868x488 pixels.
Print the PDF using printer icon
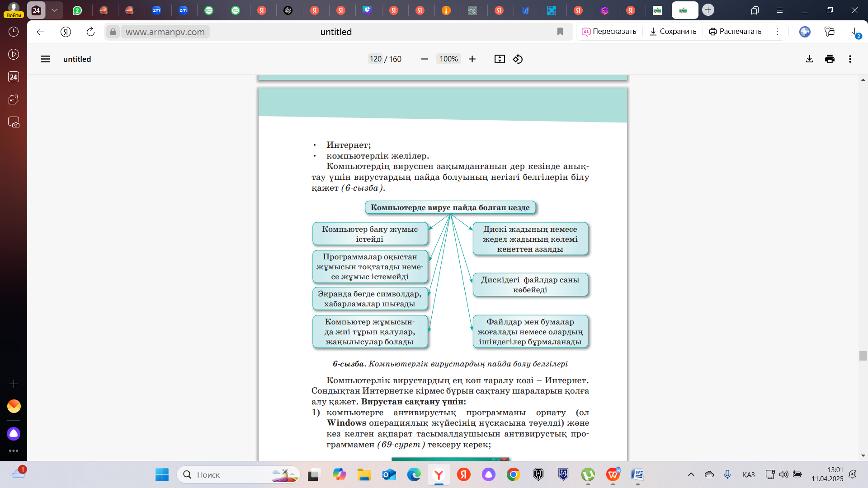(830, 59)
